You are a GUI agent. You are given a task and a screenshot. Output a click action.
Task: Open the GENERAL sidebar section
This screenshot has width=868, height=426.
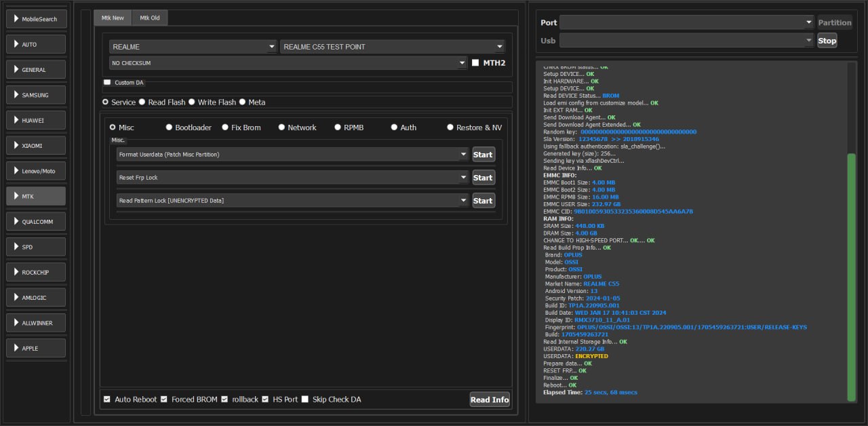click(x=36, y=69)
